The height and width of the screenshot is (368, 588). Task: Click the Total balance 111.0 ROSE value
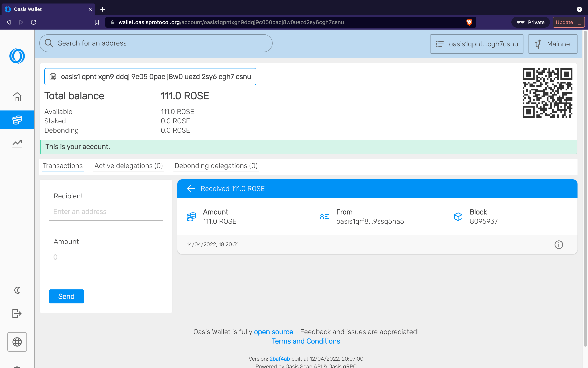(x=185, y=96)
